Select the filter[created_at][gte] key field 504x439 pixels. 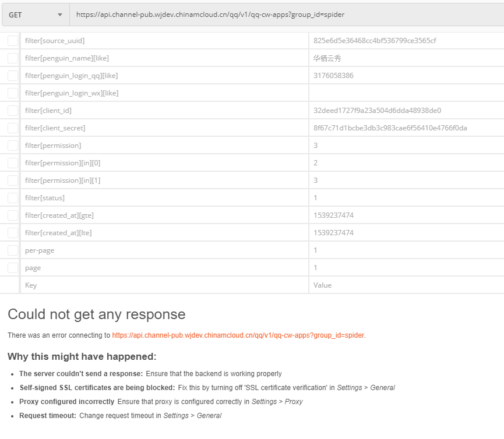pyautogui.click(x=164, y=215)
